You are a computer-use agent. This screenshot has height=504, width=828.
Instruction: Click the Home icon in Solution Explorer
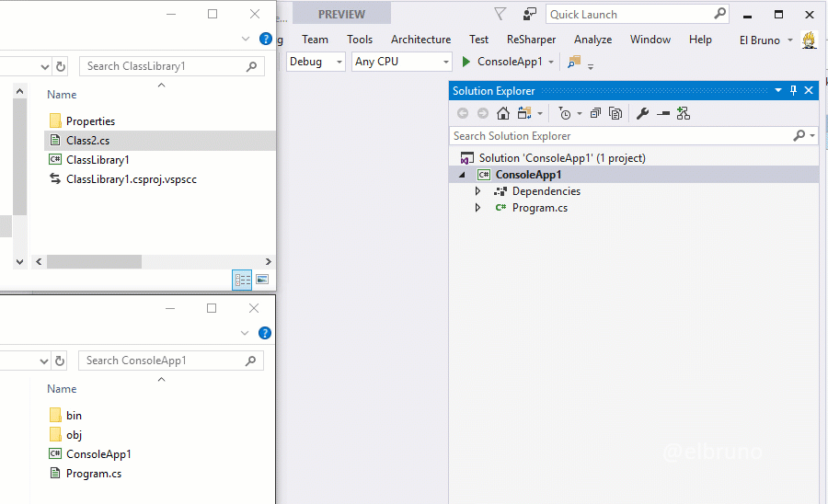pos(502,113)
